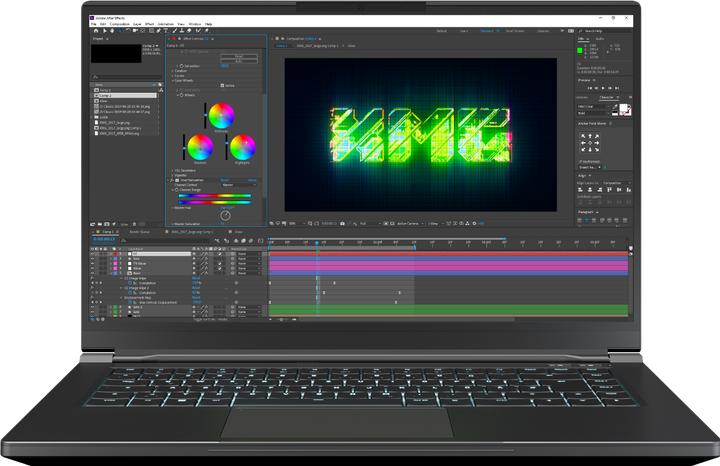Center layers horizontally in Align panel
The width and height of the screenshot is (720, 466).
[590, 190]
